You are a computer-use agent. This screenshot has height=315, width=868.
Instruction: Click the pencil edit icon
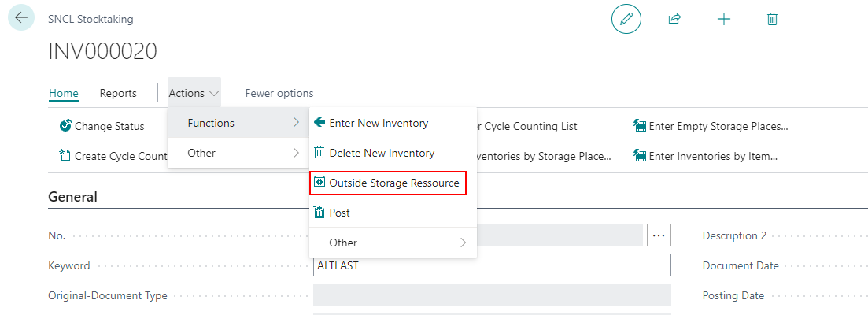click(x=626, y=19)
